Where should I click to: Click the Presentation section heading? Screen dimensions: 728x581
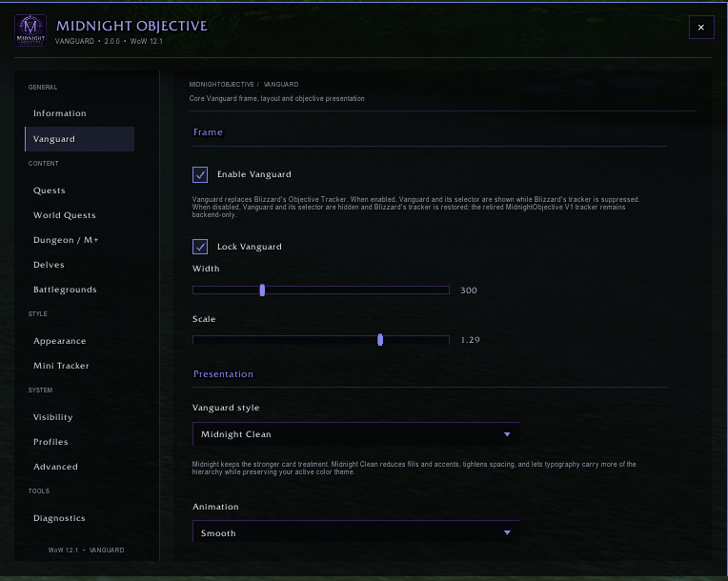point(223,374)
